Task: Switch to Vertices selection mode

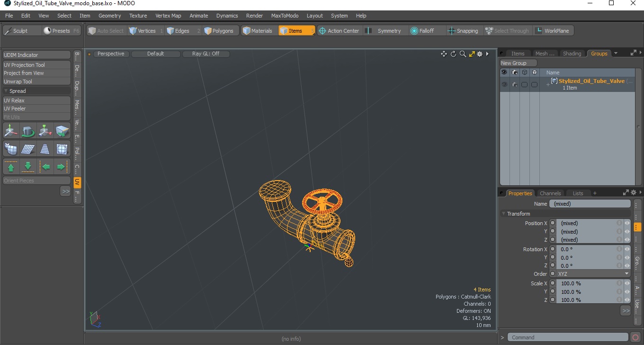Action: pos(146,31)
